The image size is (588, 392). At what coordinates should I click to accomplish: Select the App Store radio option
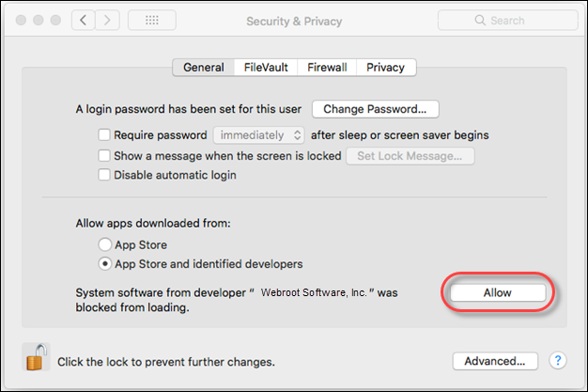point(104,244)
